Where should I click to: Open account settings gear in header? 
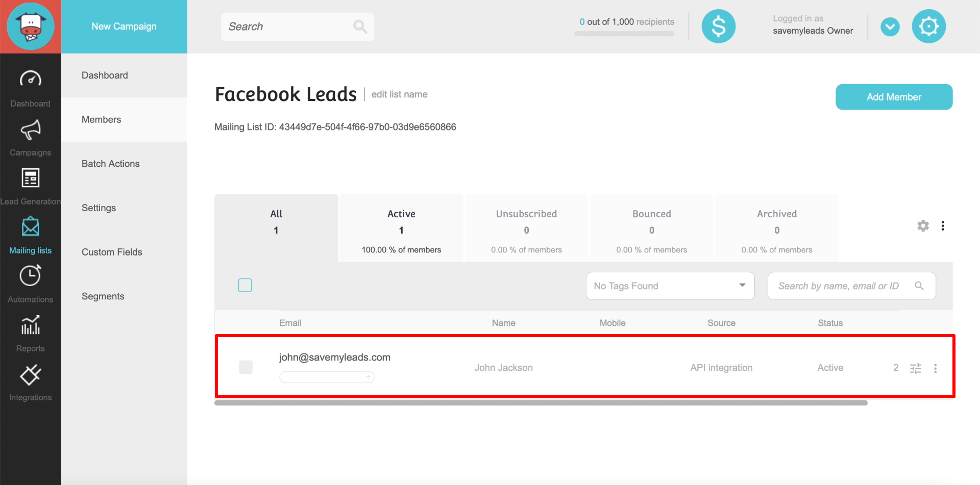pos(928,27)
